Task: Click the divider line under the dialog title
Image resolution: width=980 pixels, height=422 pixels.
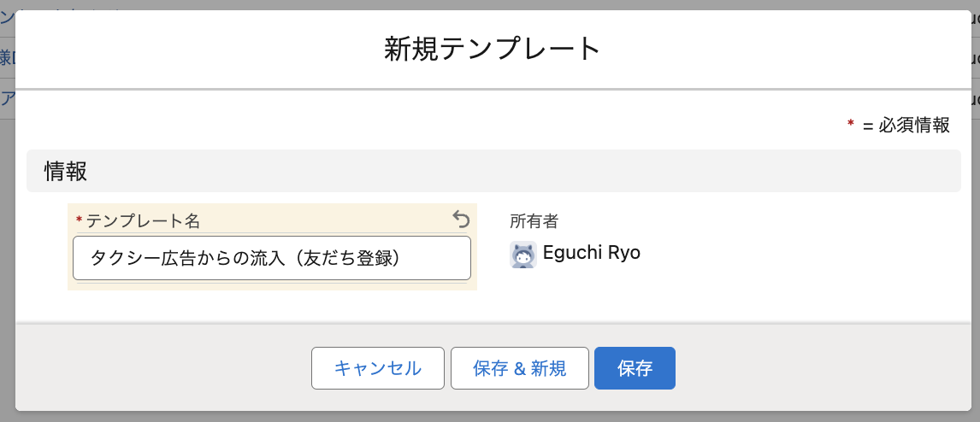Action: tap(493, 89)
